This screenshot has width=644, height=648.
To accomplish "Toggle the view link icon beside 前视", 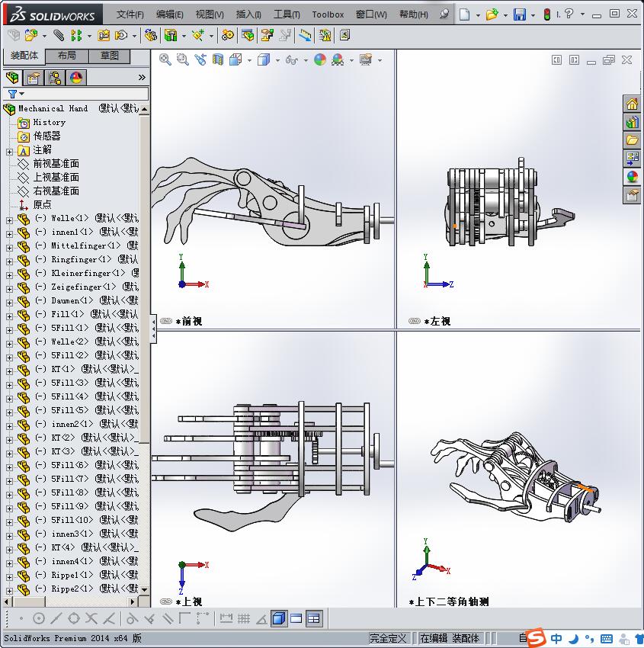I will pyautogui.click(x=166, y=322).
